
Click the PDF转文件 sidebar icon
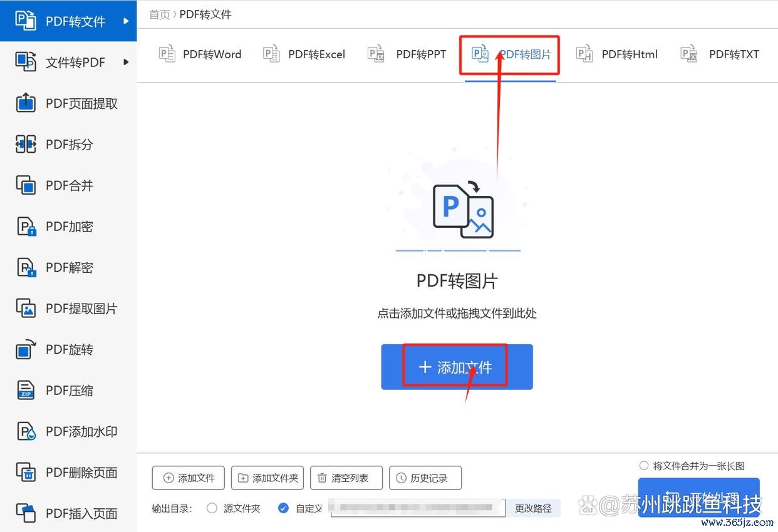(x=25, y=21)
